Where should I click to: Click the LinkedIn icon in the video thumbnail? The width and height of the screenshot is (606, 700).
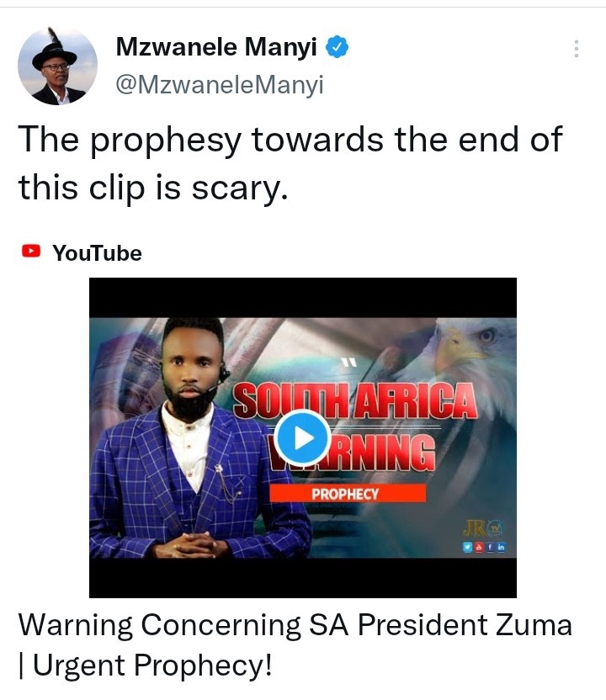tap(501, 546)
